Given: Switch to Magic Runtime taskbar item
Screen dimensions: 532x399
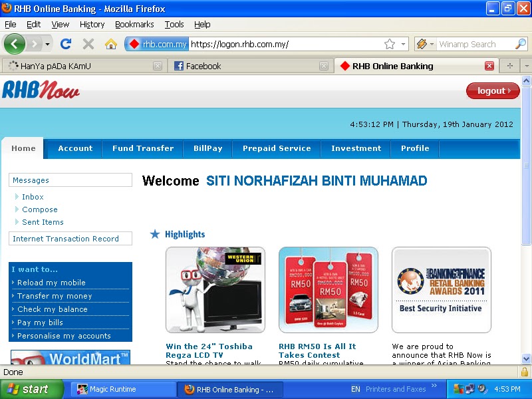Looking at the screenshot, I should click(123, 389).
